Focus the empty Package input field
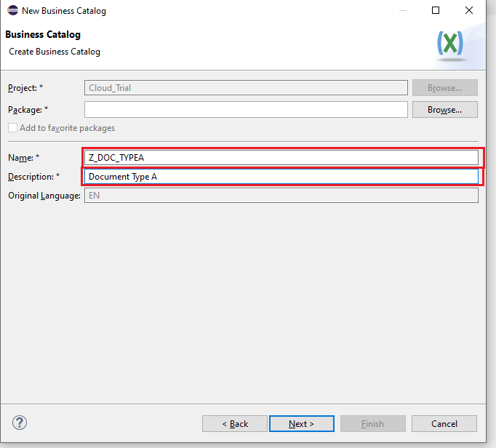496x448 pixels. (246, 110)
